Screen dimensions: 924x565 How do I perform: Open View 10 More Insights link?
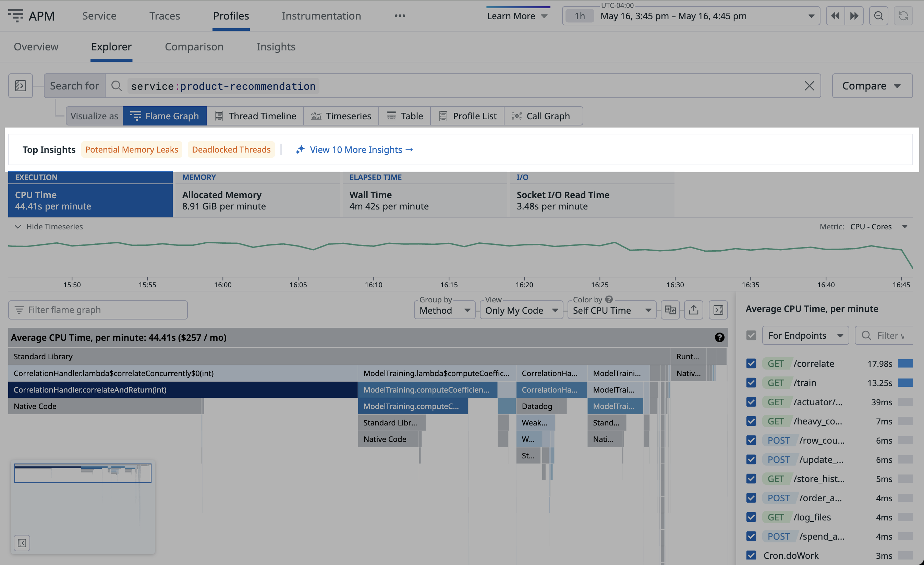(x=361, y=149)
